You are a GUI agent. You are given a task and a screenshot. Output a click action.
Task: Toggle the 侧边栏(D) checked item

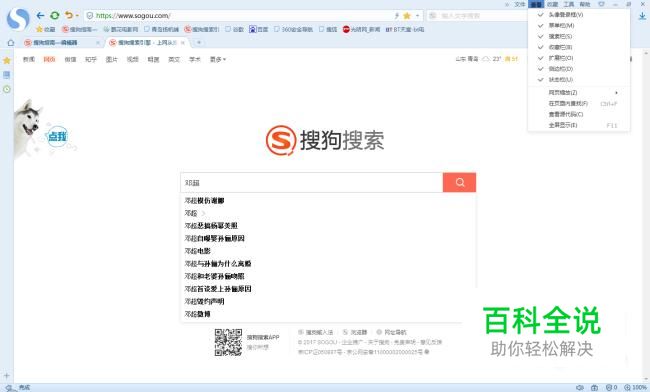click(x=579, y=69)
